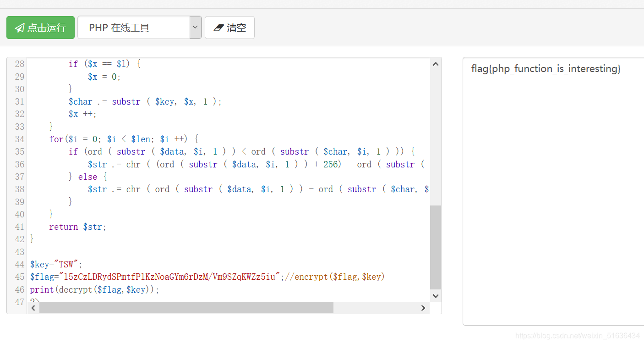Screen dimensions: 644x344
Task: Click the $str .= chr line 38
Action: click(258, 189)
